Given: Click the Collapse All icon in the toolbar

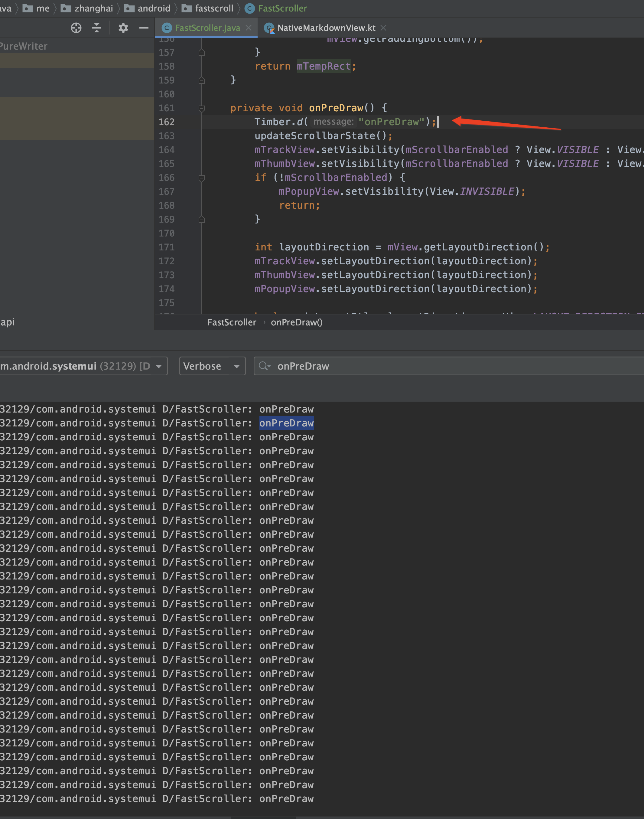Looking at the screenshot, I should click(x=97, y=28).
